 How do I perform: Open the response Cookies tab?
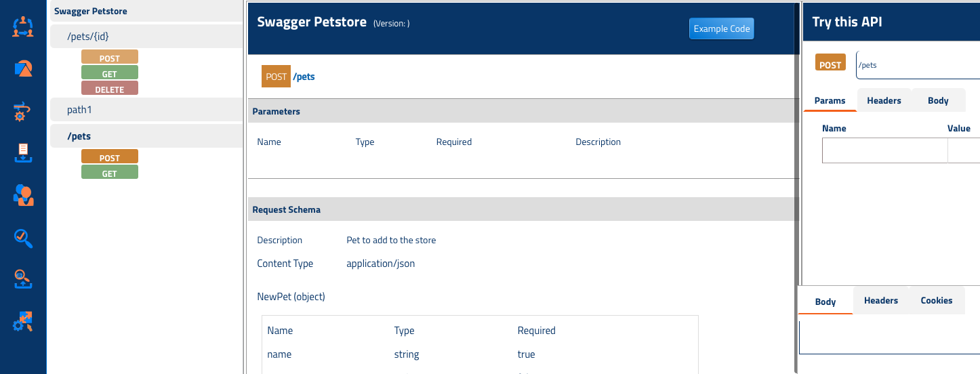[936, 300]
